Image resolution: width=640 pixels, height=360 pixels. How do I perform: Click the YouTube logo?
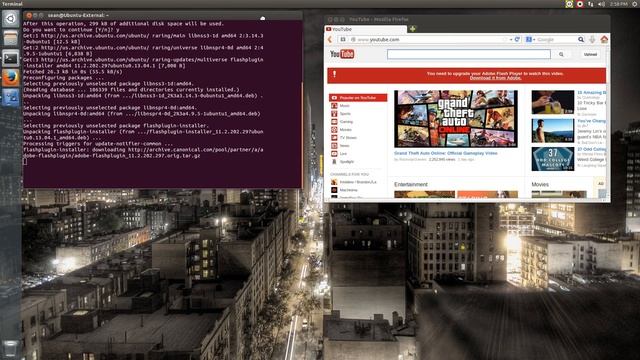(x=342, y=54)
